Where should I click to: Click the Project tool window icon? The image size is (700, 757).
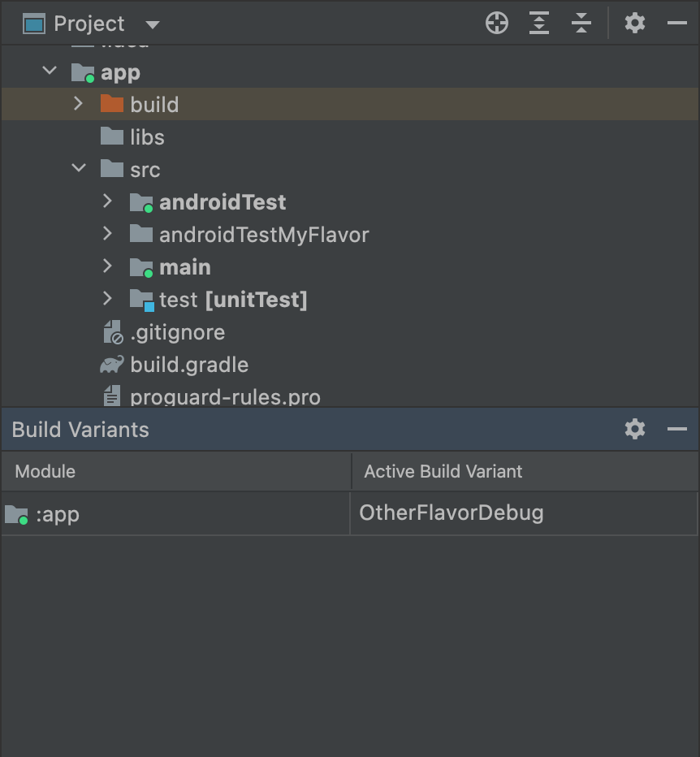pyautogui.click(x=32, y=23)
